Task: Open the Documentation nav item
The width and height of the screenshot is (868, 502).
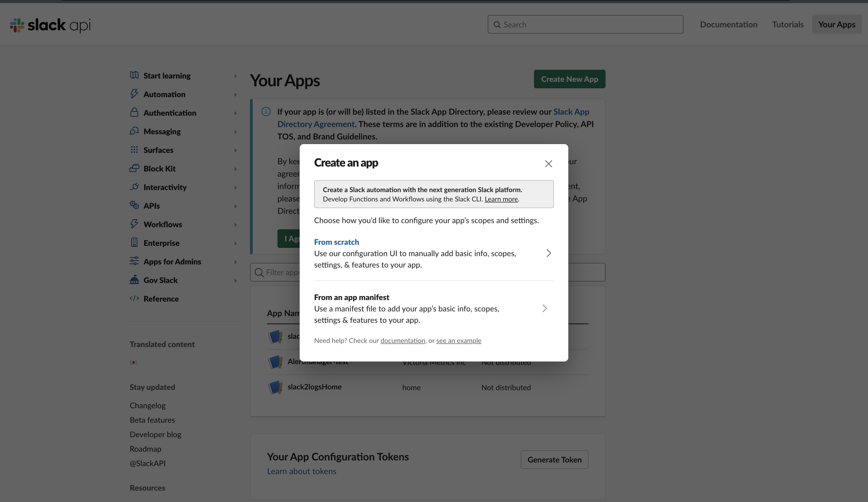Action: tap(729, 25)
